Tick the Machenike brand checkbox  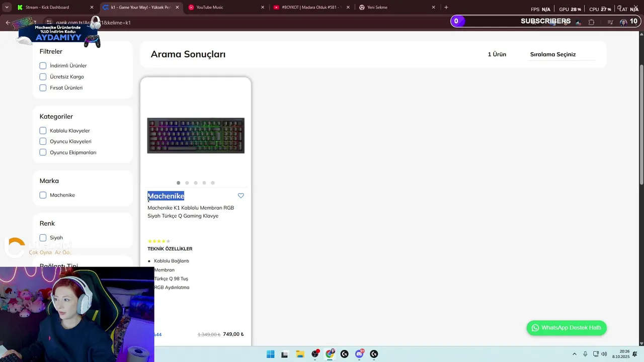[x=43, y=195]
